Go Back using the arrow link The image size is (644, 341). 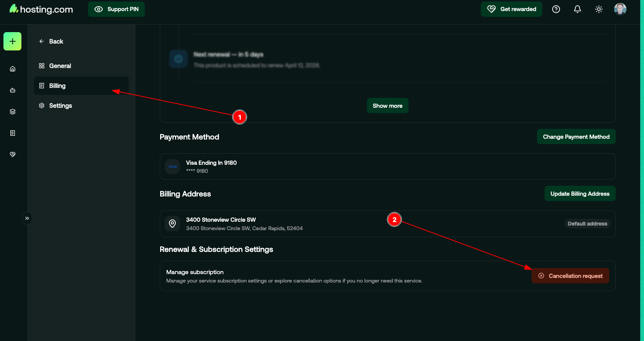pos(52,41)
